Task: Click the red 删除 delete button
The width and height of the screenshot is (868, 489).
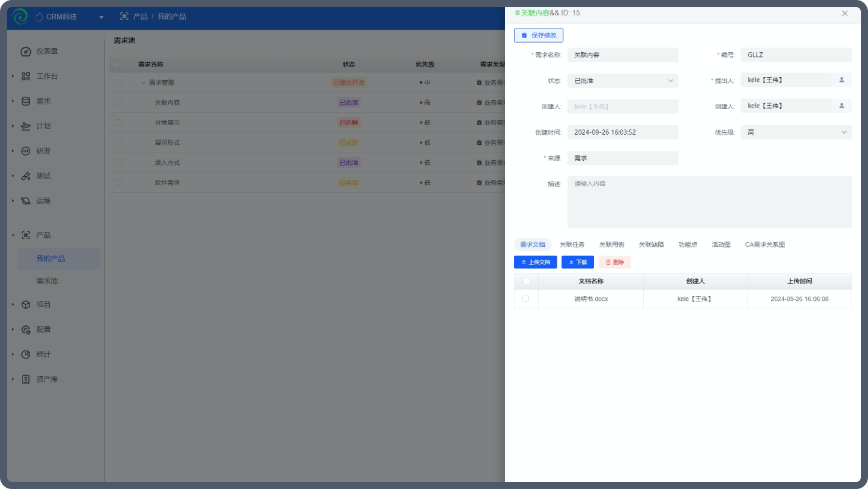Action: point(614,262)
